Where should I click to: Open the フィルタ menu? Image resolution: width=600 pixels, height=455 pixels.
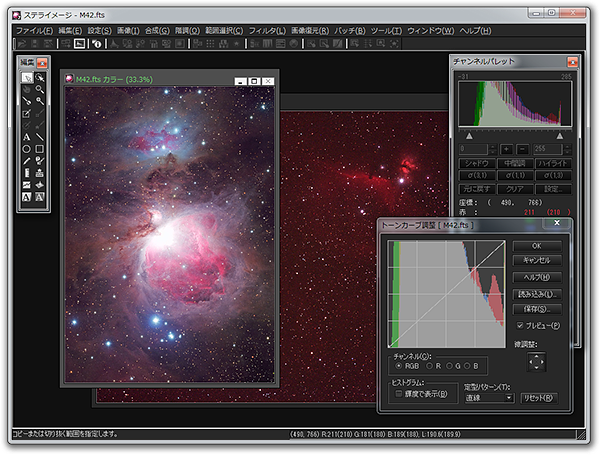pyautogui.click(x=266, y=31)
